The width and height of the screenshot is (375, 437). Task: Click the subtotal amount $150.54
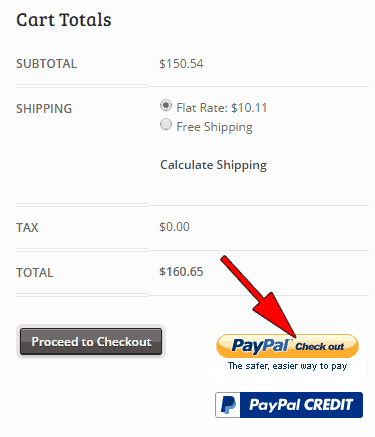point(181,64)
